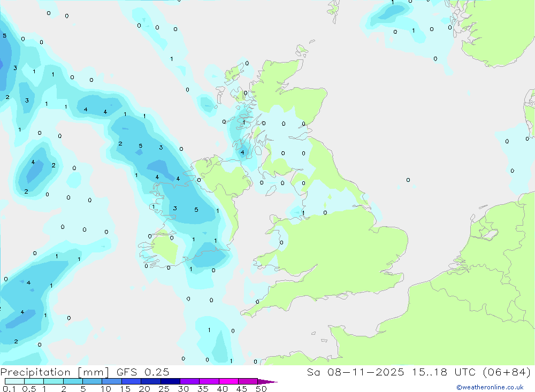Image resolution: width=535 pixels, height=392 pixels.
Task: Select the 15–20 mm legend color swatch
Action: (132, 381)
